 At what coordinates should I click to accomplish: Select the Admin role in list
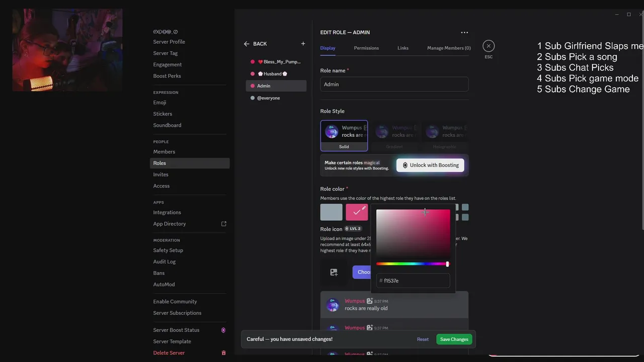point(276,86)
